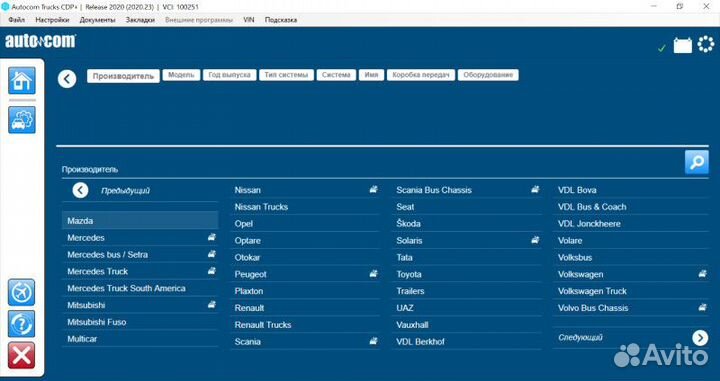Click the vehicle icon beside Mitsubishi
Screen dimensions: 720x381
211,304
